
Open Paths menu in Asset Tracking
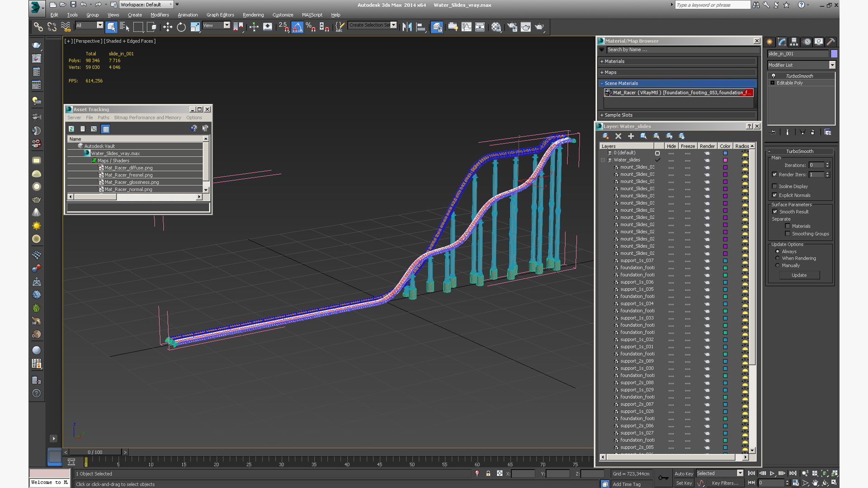(104, 117)
